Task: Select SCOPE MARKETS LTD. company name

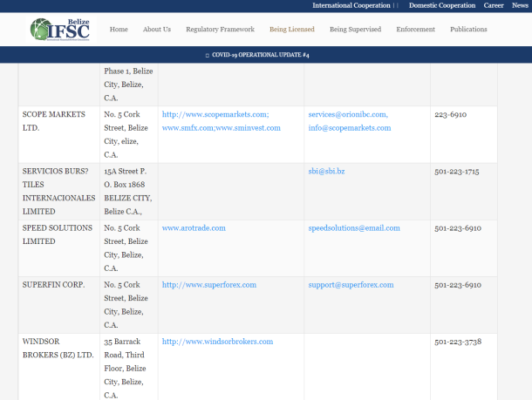Action: coord(53,121)
